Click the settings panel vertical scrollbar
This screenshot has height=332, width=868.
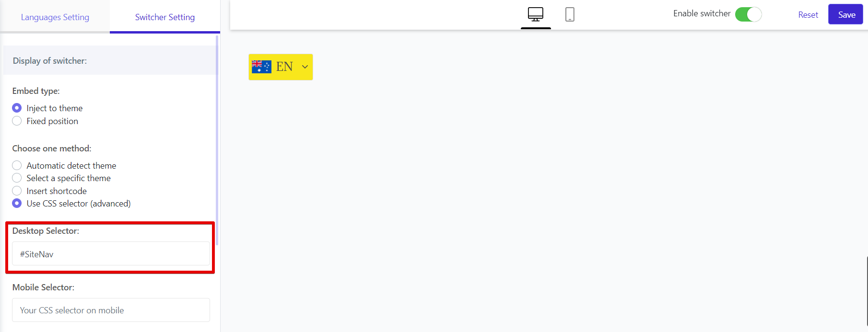217,140
